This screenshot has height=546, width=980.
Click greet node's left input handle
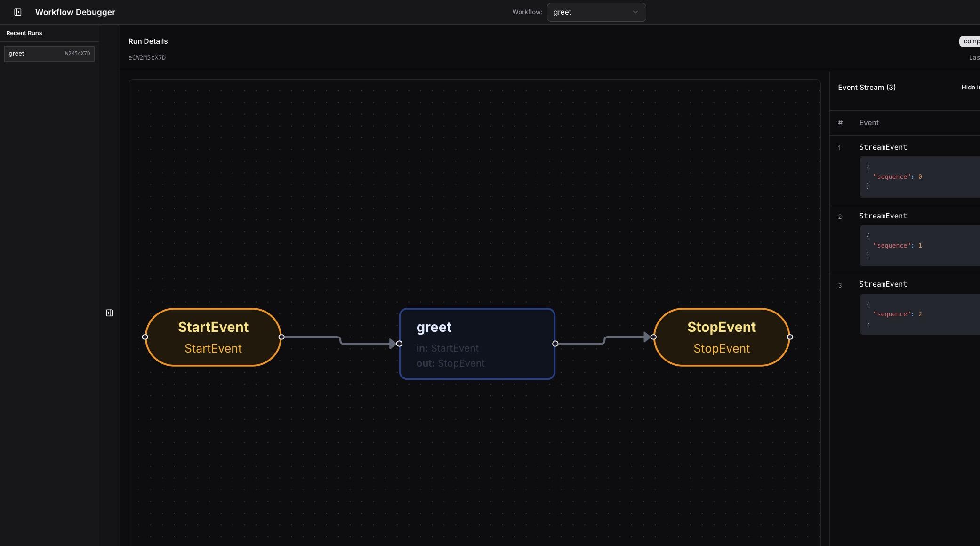(x=399, y=344)
